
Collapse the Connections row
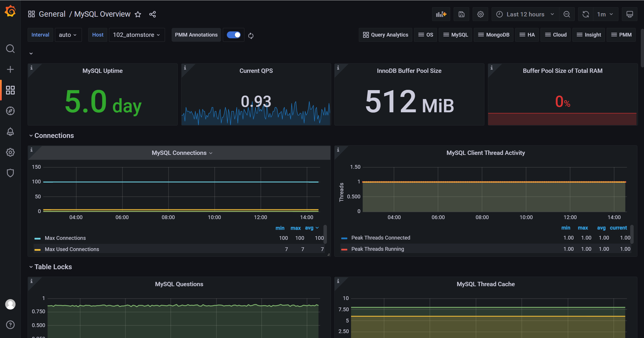click(x=51, y=136)
